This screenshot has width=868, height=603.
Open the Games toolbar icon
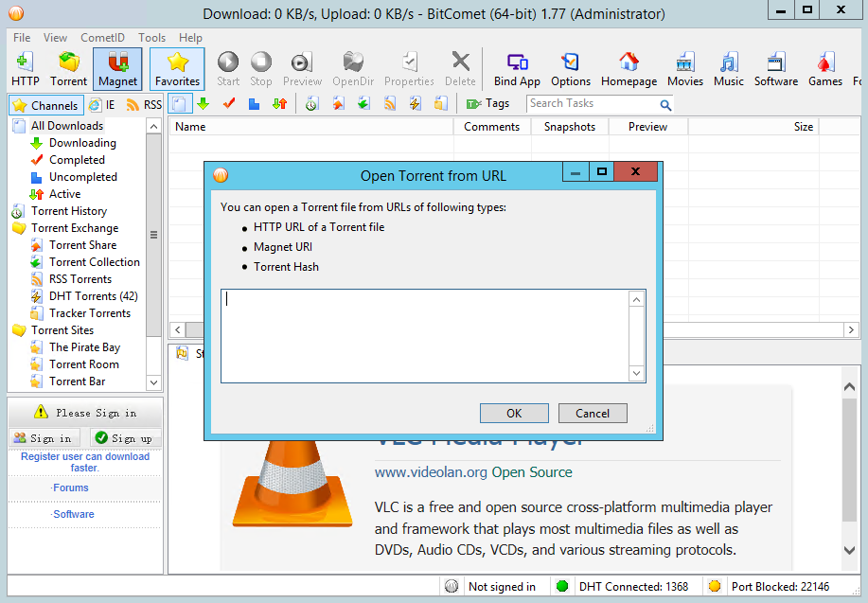[824, 69]
